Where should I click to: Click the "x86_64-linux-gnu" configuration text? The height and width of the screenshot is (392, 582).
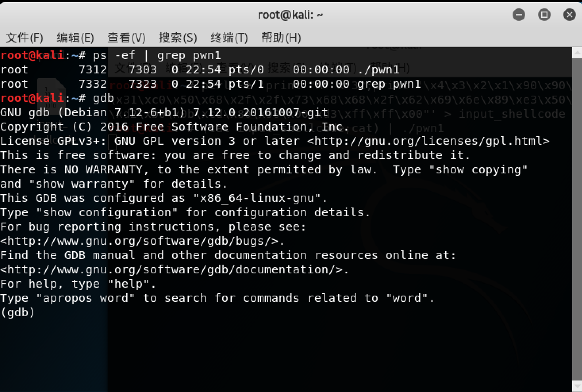point(256,198)
